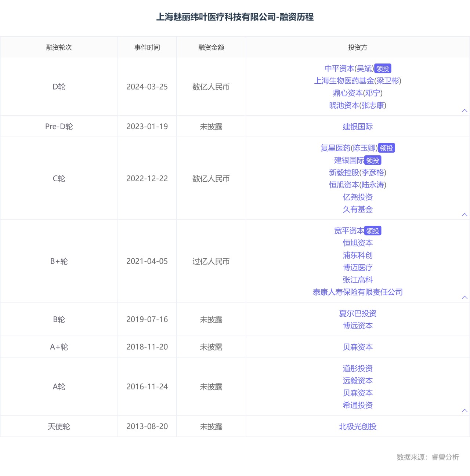Open 道彤投资 investor link

(358, 368)
